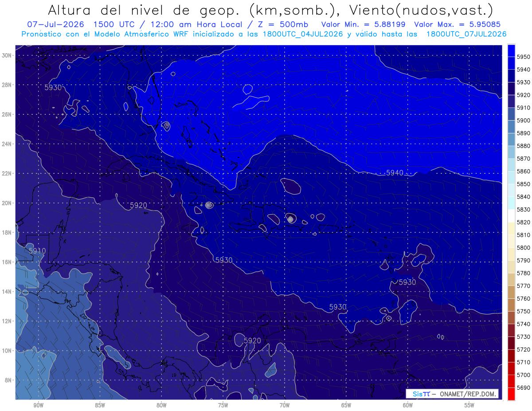Click the 5820 value on the color legend

523,222
